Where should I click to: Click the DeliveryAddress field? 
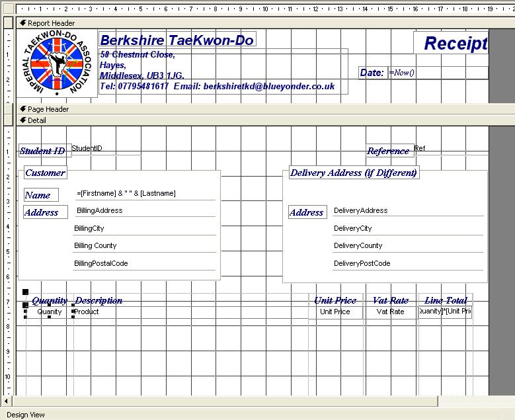click(408, 210)
